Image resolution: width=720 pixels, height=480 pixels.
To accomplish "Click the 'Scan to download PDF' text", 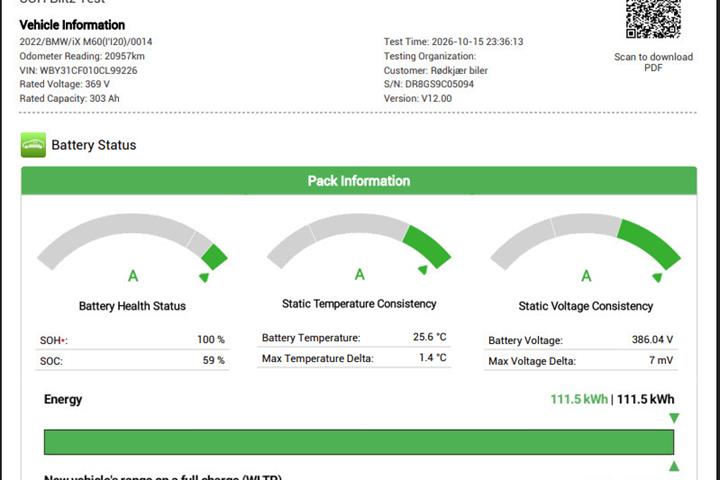I will 653,62.
